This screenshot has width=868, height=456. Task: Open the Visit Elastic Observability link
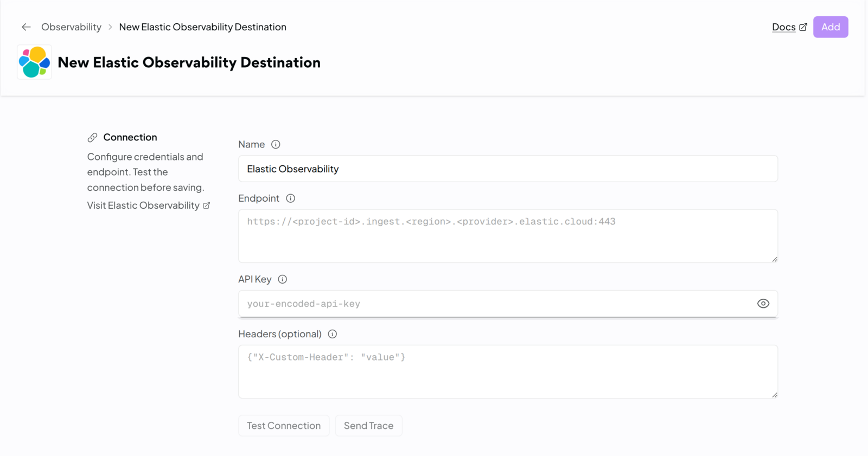click(x=149, y=205)
